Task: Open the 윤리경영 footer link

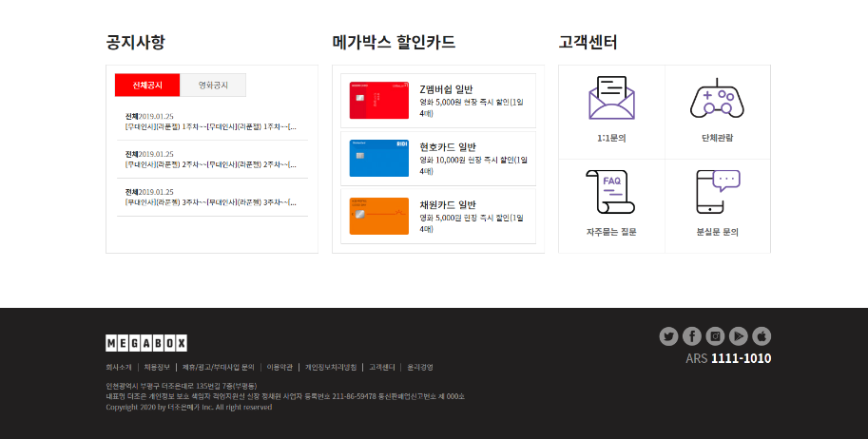Action: 420,367
